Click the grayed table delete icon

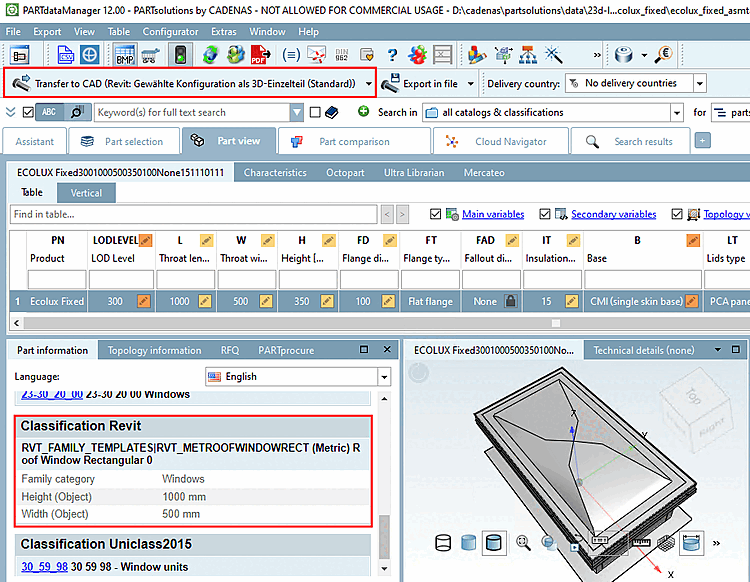tap(442, 55)
